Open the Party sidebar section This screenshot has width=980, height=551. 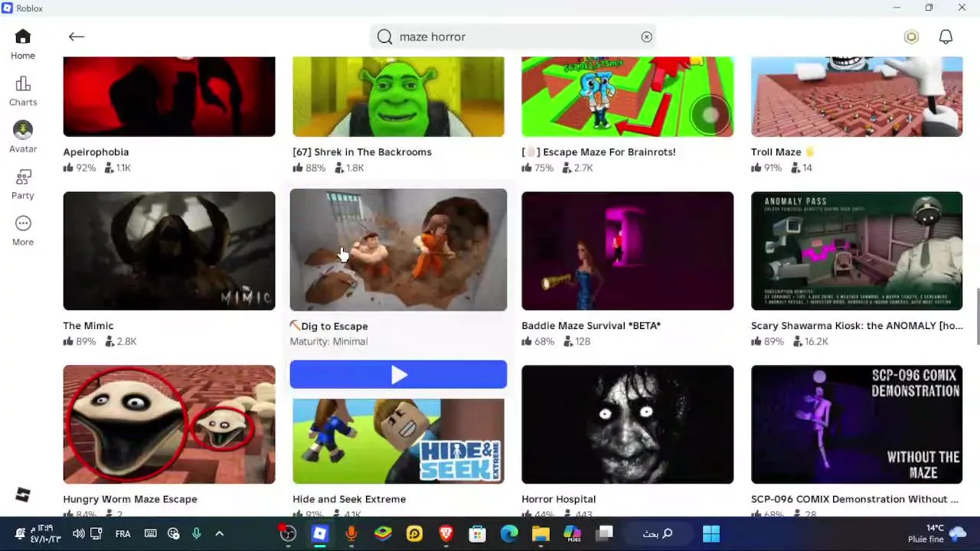[23, 184]
